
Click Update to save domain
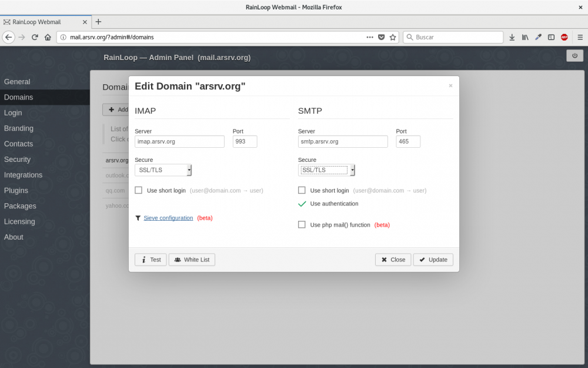coord(433,260)
